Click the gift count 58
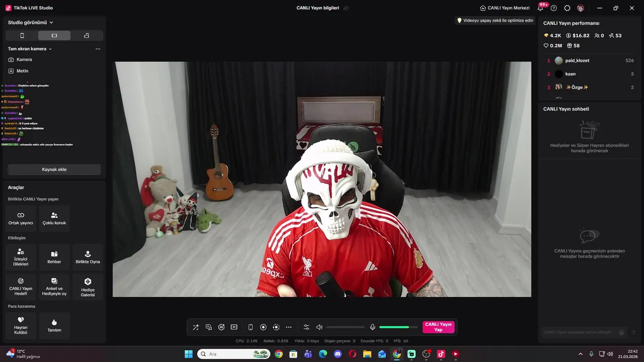This screenshot has width=644, height=362. coord(573,46)
